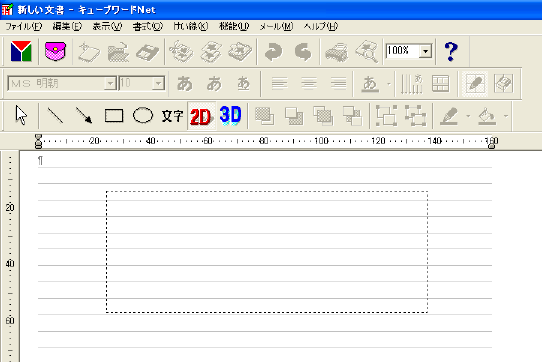Select the 文字 text box tool

click(172, 116)
